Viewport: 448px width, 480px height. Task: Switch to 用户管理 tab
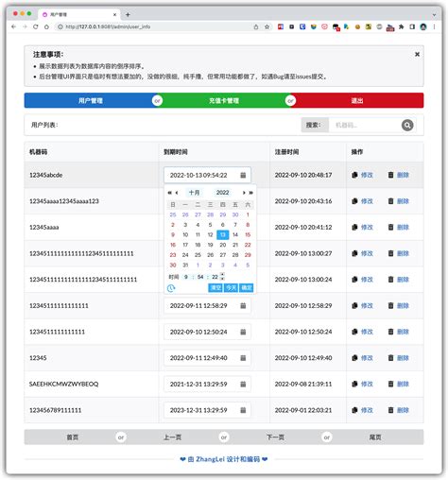tap(91, 100)
